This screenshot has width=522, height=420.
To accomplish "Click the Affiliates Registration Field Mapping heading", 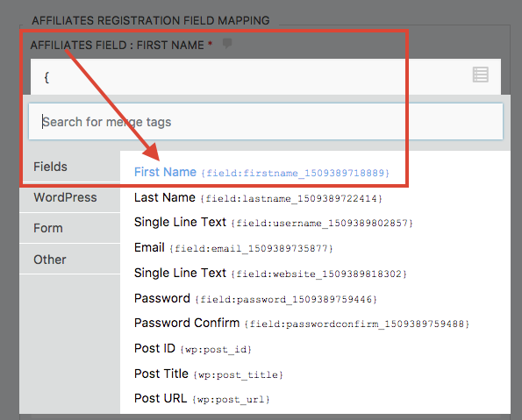I will pos(151,20).
